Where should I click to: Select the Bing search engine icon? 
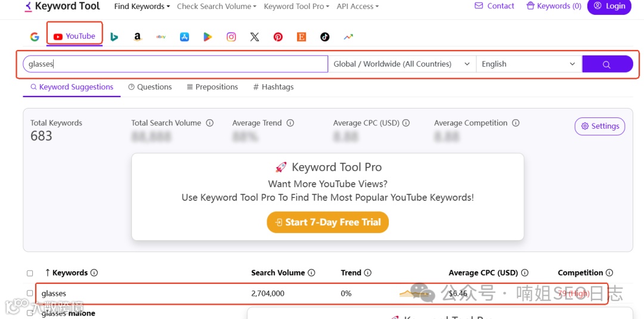(114, 37)
